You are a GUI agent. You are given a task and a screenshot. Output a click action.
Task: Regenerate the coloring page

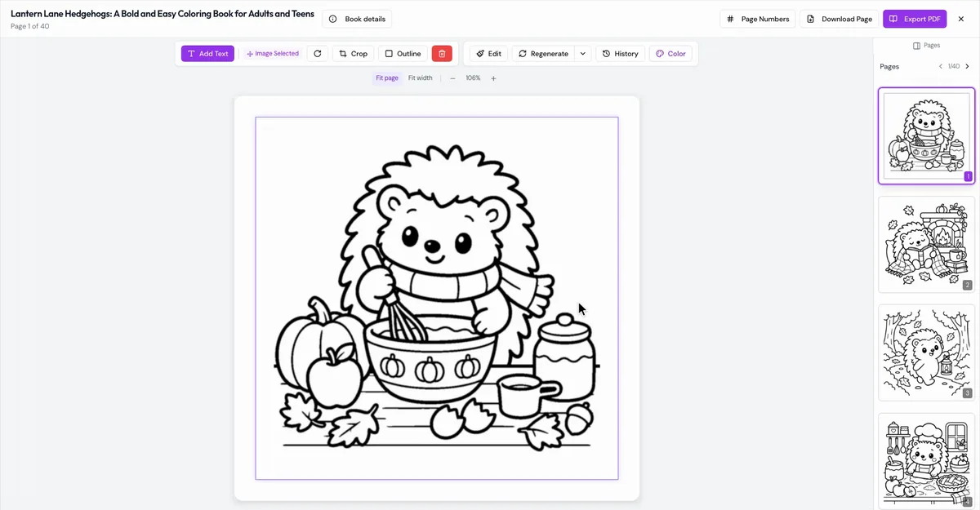click(543, 54)
